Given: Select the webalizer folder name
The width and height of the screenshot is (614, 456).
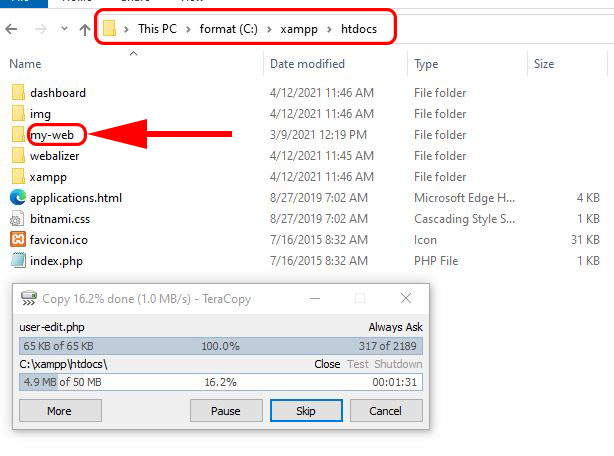Looking at the screenshot, I should pos(54,156).
